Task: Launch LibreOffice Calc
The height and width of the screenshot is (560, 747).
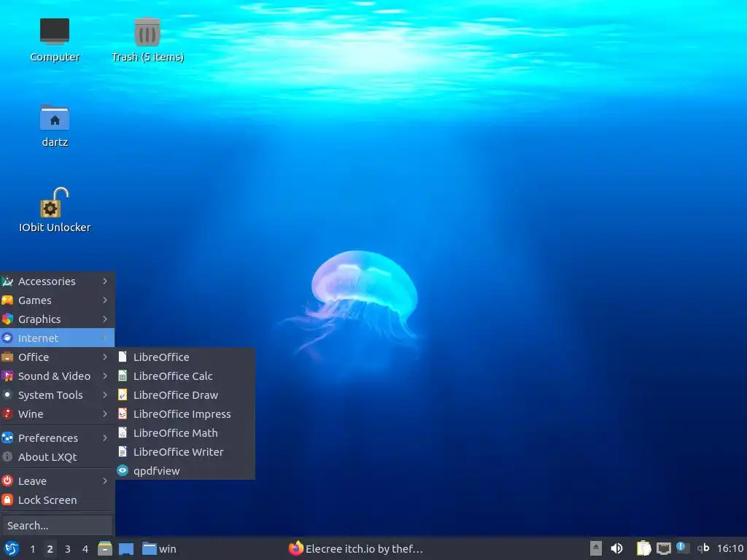Action: pos(185,376)
